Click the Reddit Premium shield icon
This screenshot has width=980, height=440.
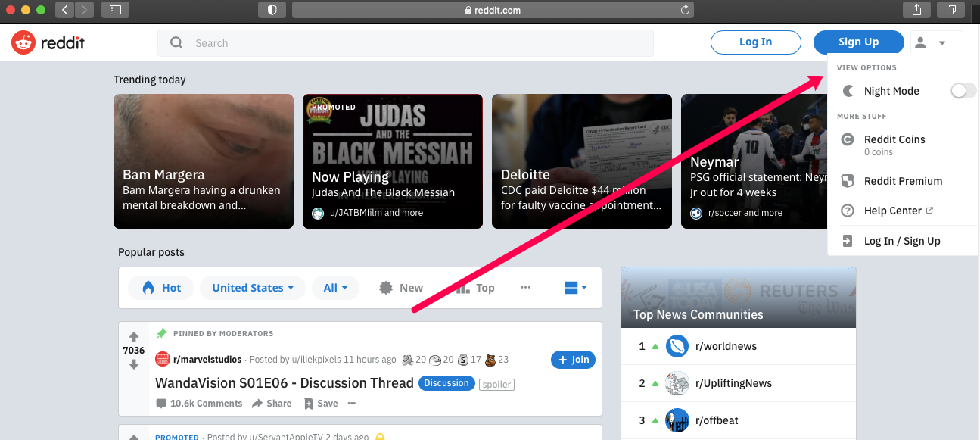(847, 181)
